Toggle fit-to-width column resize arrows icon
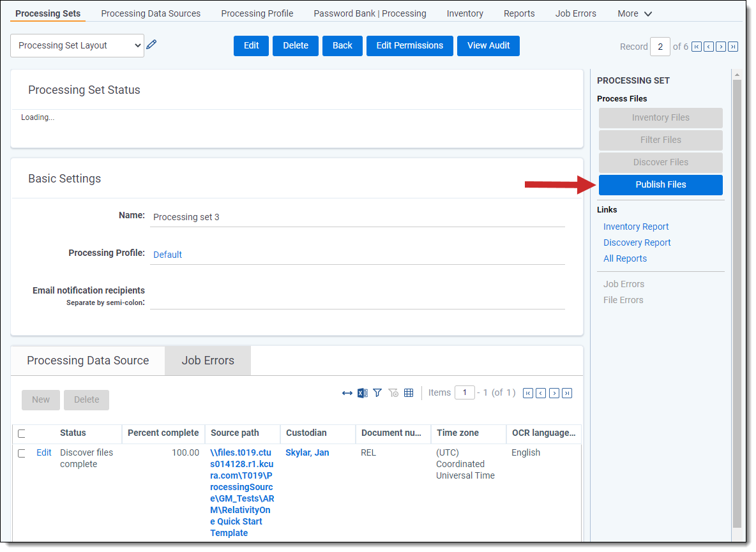756x552 pixels. coord(347,393)
